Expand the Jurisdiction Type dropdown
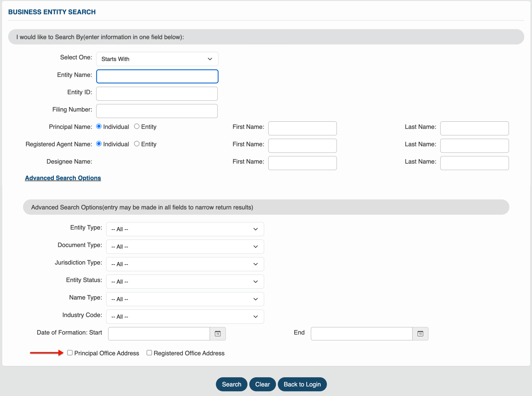This screenshot has width=532, height=396. coord(185,264)
